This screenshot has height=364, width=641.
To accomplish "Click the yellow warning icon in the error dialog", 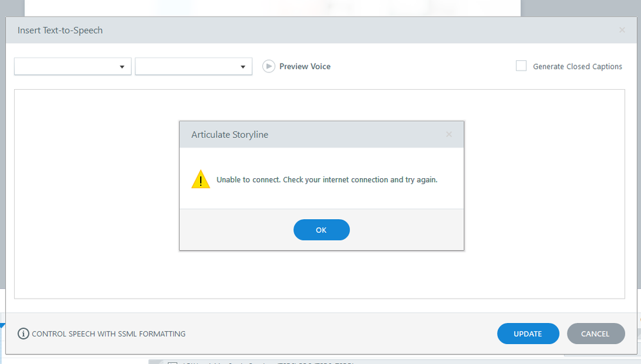I will [x=201, y=179].
